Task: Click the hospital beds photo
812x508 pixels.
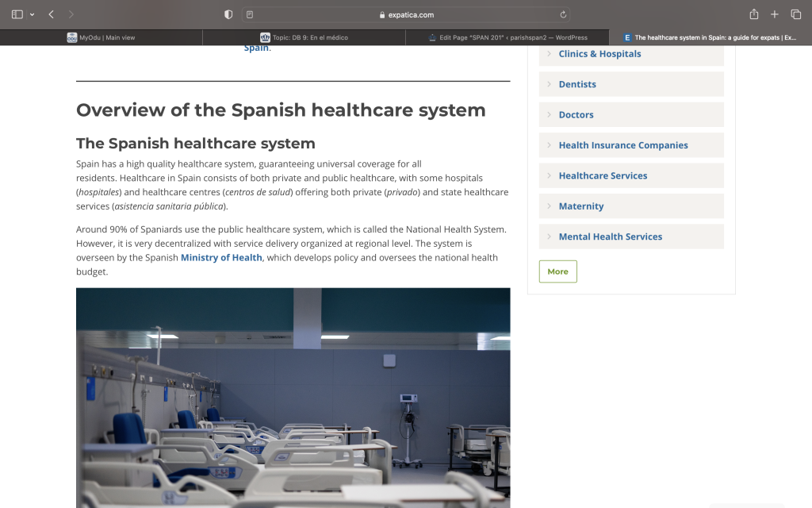Action: 293,398
